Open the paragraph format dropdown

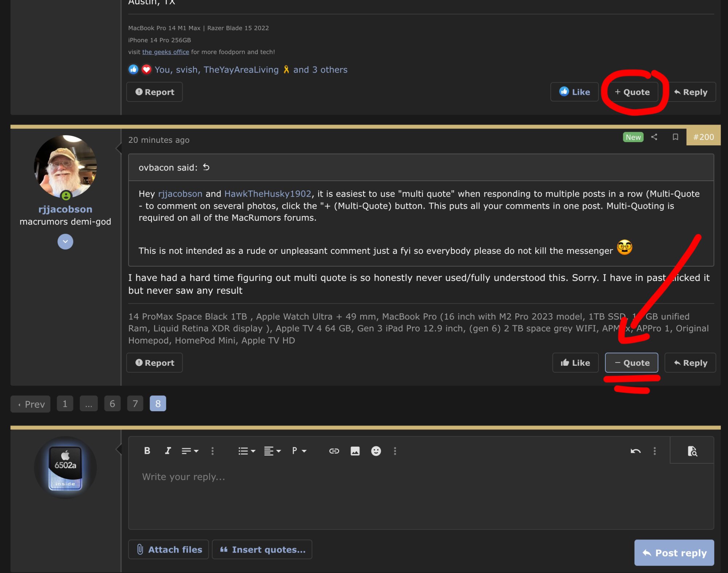(299, 451)
